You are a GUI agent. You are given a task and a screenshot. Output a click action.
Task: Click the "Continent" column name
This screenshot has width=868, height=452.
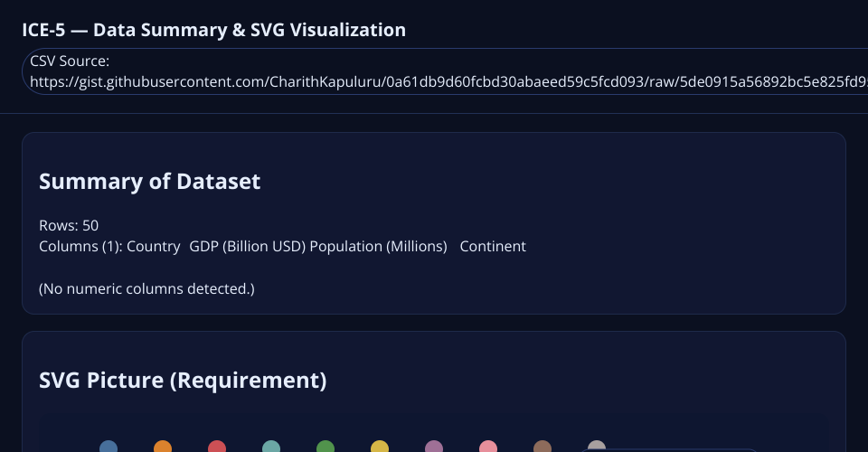(x=493, y=247)
